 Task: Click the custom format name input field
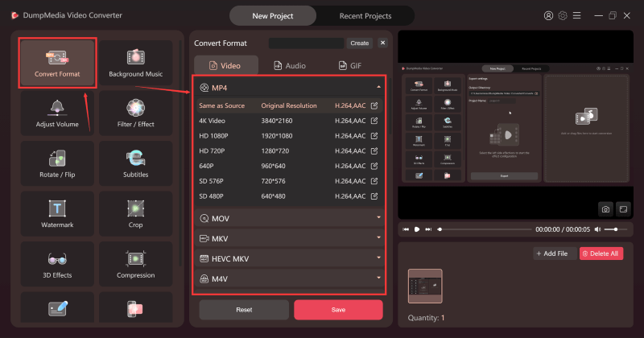click(x=306, y=43)
